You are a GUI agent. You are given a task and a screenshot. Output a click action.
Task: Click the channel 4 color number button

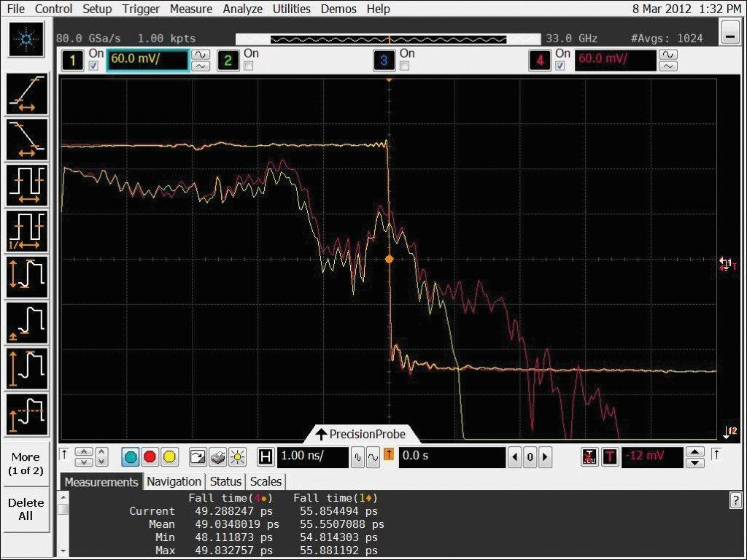(540, 61)
